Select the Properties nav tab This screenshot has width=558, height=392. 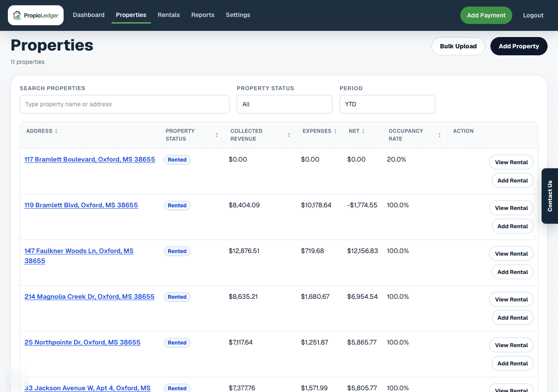coord(131,15)
